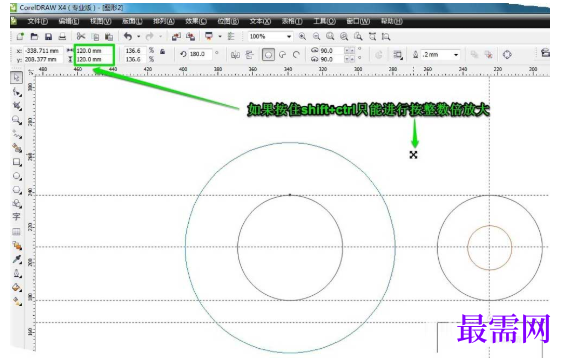Open the 工具(O) menu
Image resolution: width=569 pixels, height=360 pixels.
[x=324, y=21]
